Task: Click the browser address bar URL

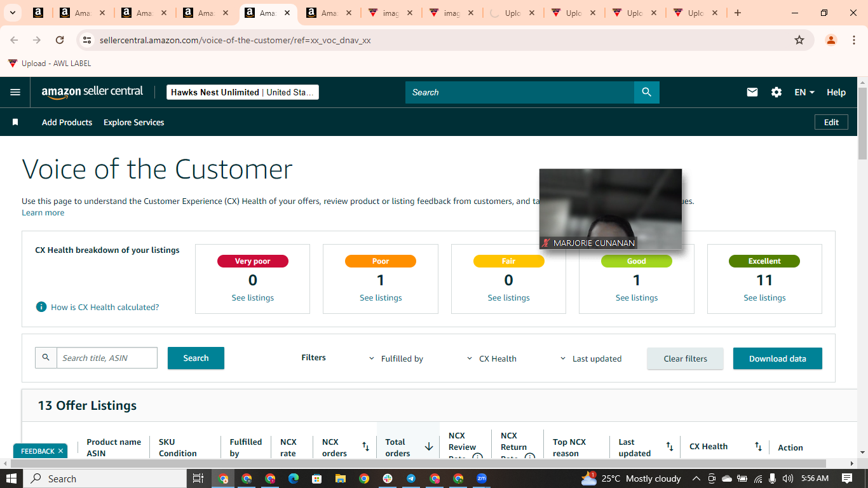Action: 235,40
